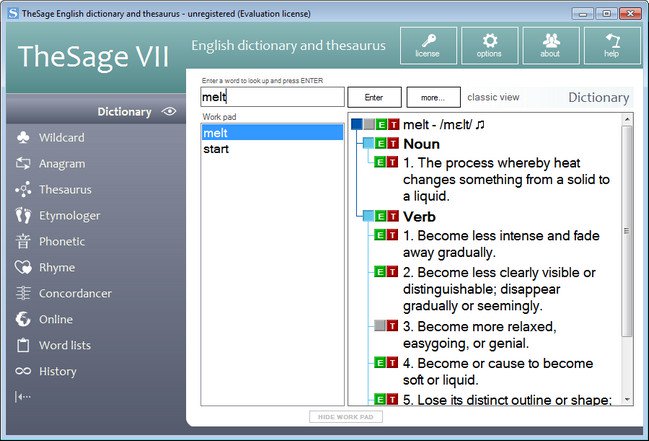The image size is (649, 441).
Task: Click the gray icon beside 'Become more relaxed'
Action: (380, 325)
